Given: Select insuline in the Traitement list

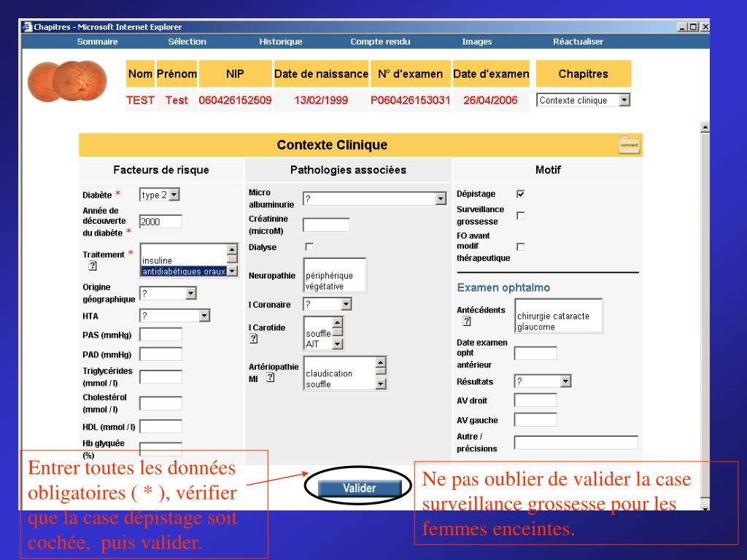Looking at the screenshot, I should point(183,260).
